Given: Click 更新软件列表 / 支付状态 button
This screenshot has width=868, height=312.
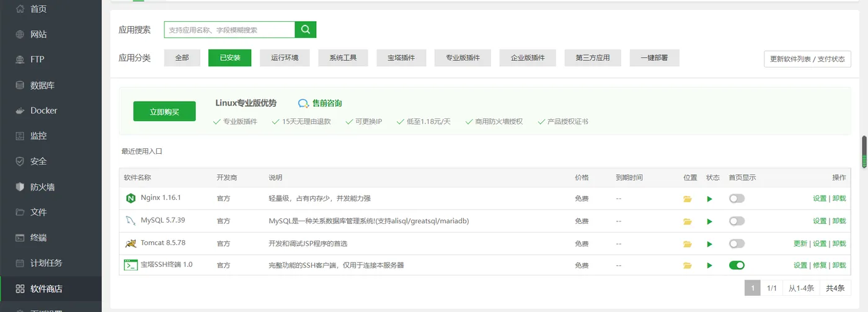Looking at the screenshot, I should pyautogui.click(x=807, y=59).
